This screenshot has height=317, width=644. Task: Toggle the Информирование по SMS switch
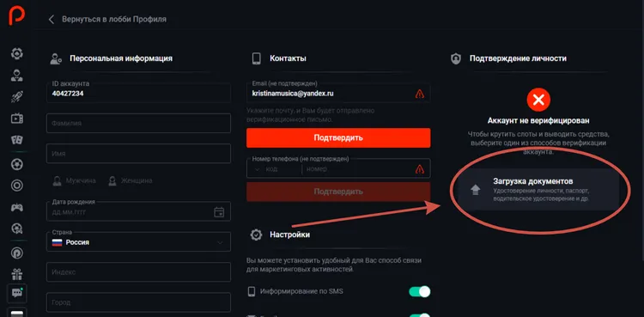[419, 291]
